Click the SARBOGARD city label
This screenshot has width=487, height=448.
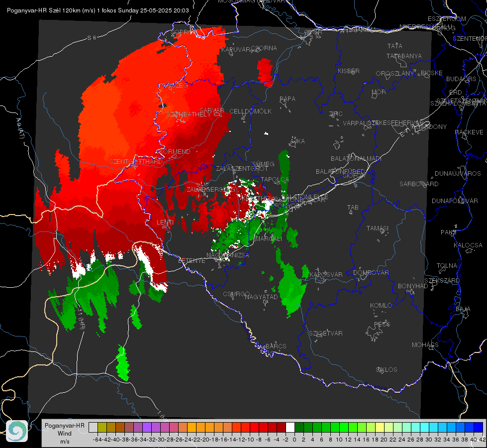pyautogui.click(x=419, y=184)
